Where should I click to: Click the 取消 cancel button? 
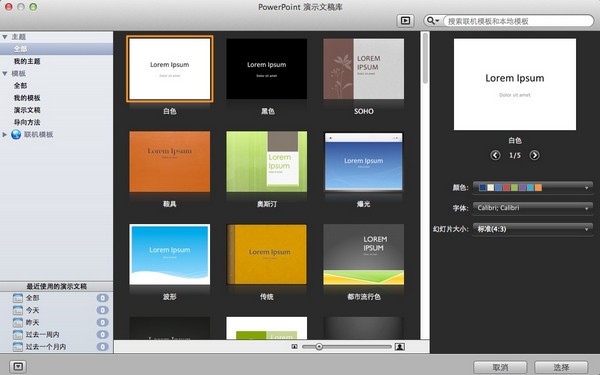pyautogui.click(x=500, y=367)
